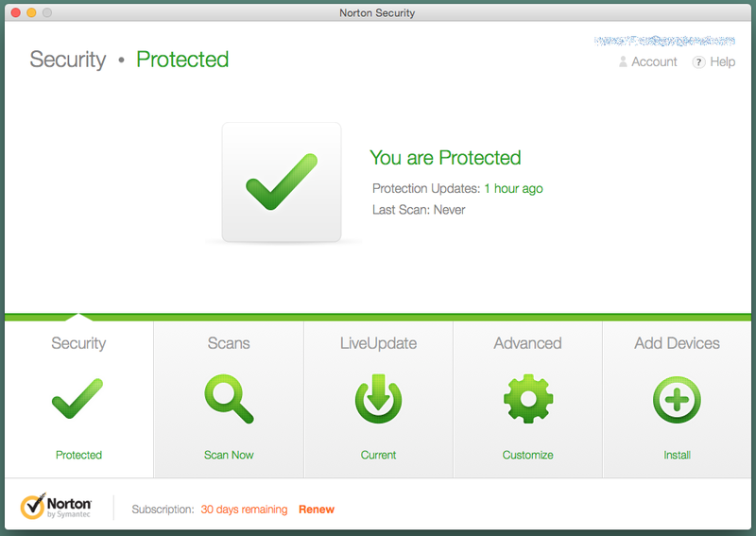Click the 'Subscription:' label in footer

[163, 510]
